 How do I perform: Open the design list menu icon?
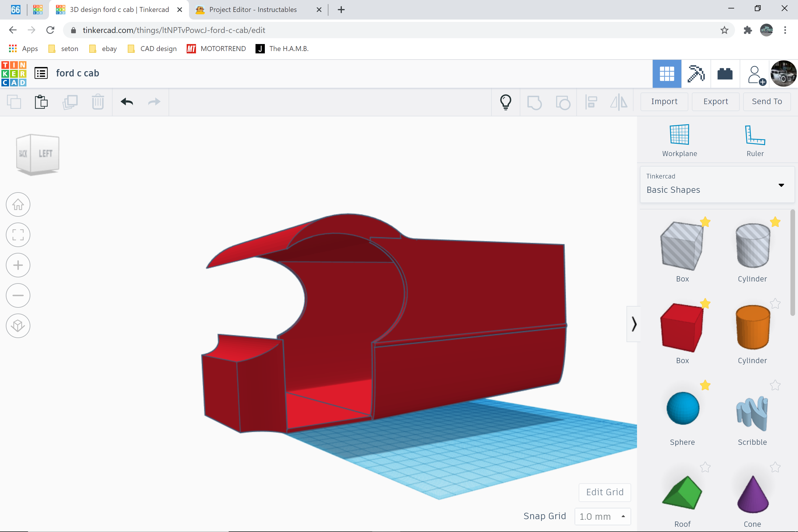[x=41, y=73]
